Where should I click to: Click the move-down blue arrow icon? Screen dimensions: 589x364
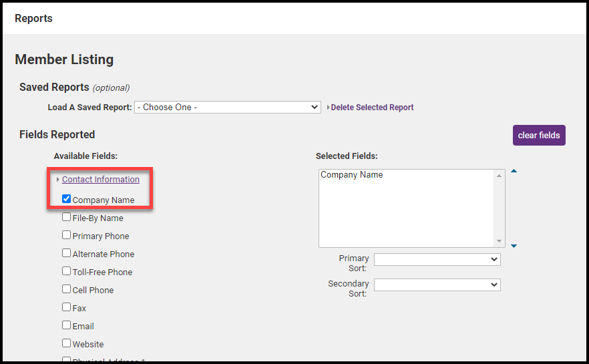click(x=514, y=246)
